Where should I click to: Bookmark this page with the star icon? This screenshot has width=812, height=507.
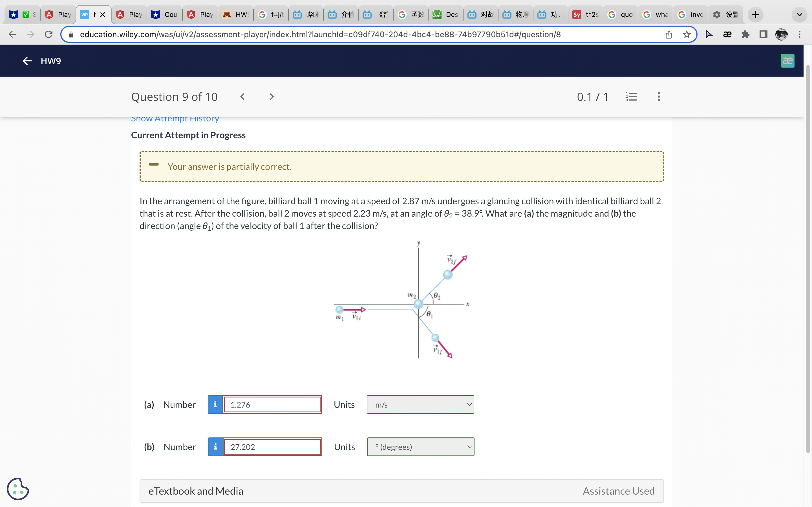pos(687,35)
